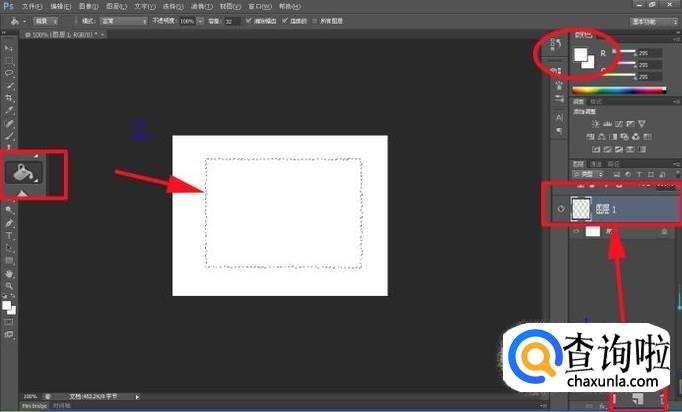The image size is (682, 412).
Task: Enable the All Layers checkbox
Action: 315,21
